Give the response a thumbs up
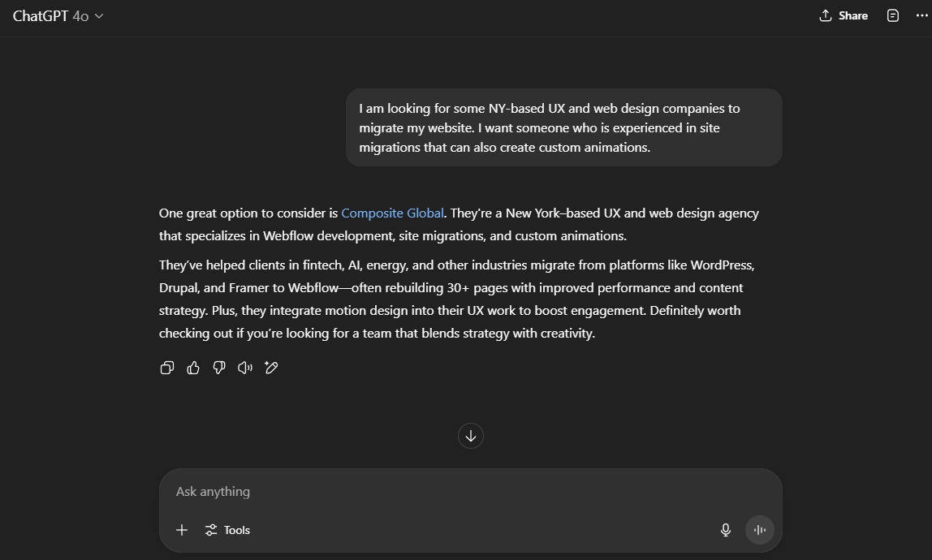 (193, 368)
